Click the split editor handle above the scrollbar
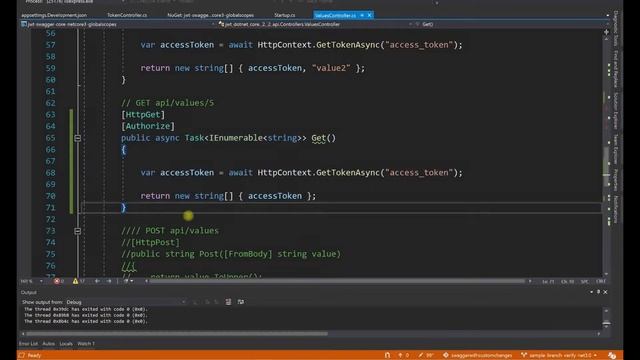 [606, 32]
